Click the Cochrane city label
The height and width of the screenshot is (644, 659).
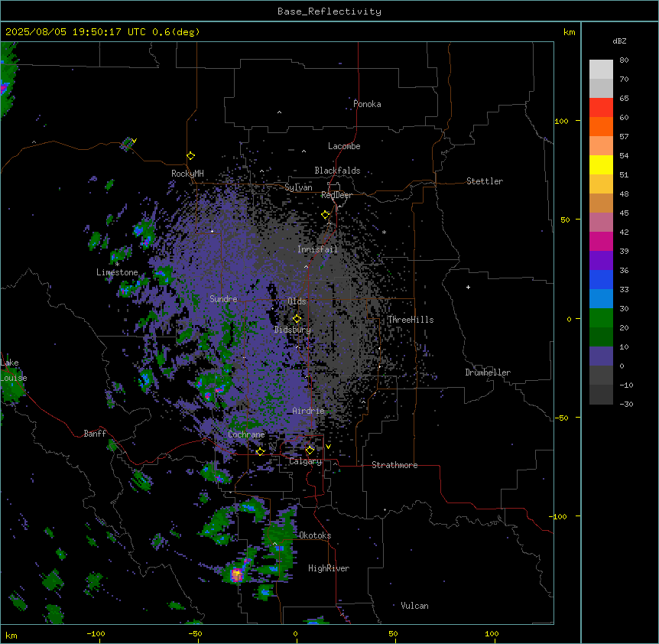pyautogui.click(x=246, y=434)
